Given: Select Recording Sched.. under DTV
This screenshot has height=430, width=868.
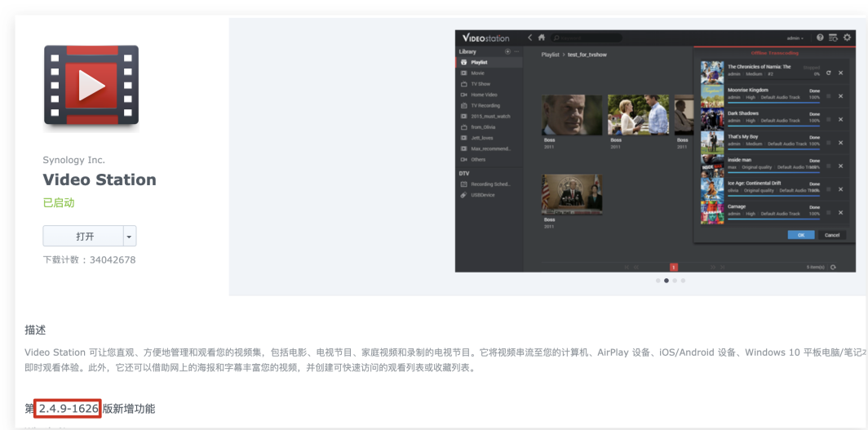Looking at the screenshot, I should click(489, 184).
